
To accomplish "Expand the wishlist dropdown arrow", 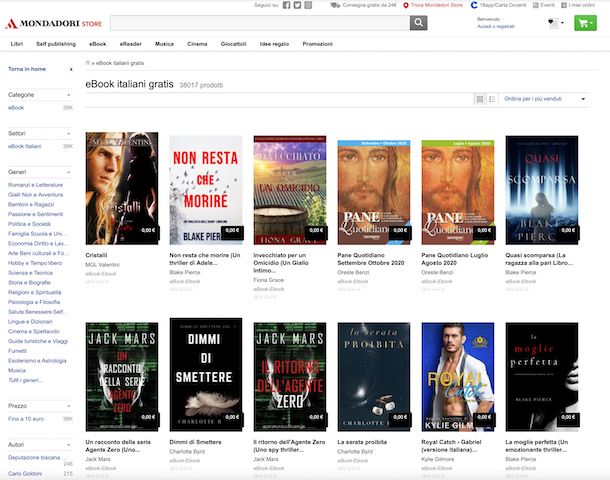I will 563,23.
